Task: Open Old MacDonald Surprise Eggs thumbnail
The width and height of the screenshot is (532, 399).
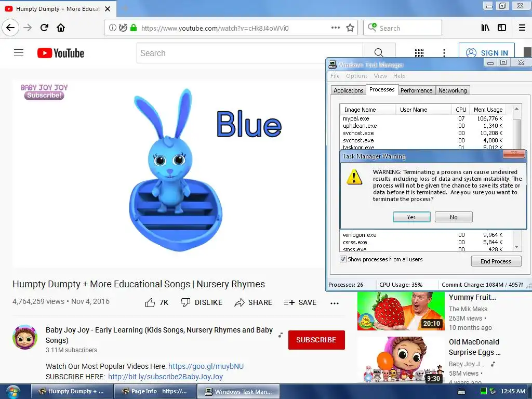Action: click(401, 361)
